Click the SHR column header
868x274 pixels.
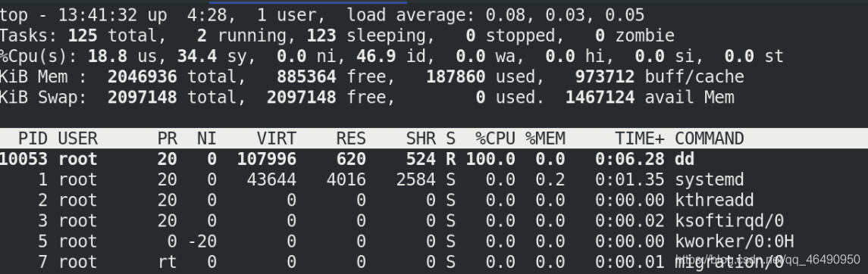(x=421, y=138)
